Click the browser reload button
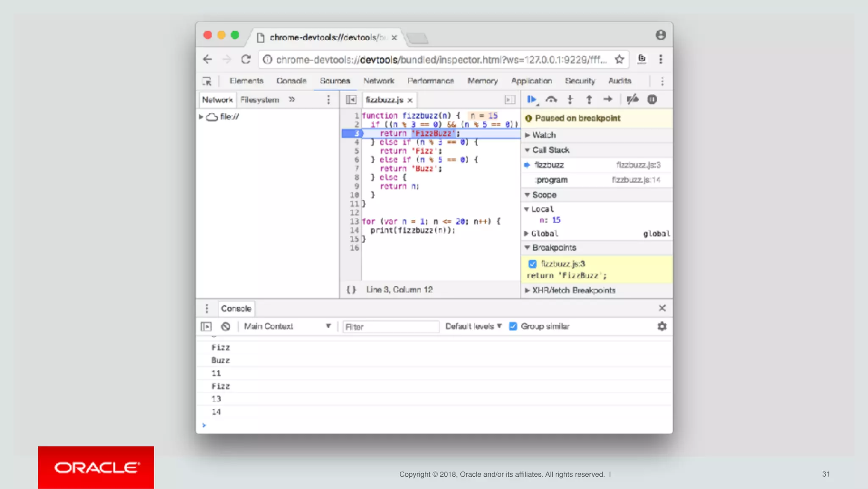Image resolution: width=868 pixels, height=489 pixels. click(246, 59)
